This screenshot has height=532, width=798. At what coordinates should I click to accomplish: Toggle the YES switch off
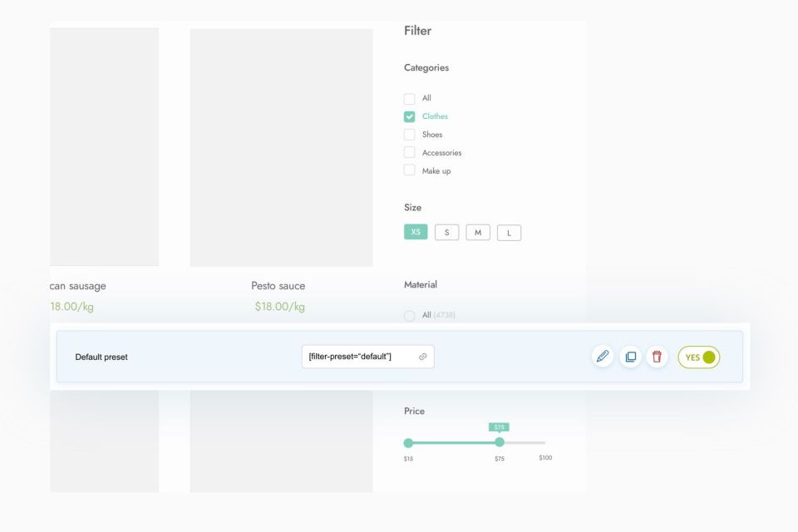(699, 357)
